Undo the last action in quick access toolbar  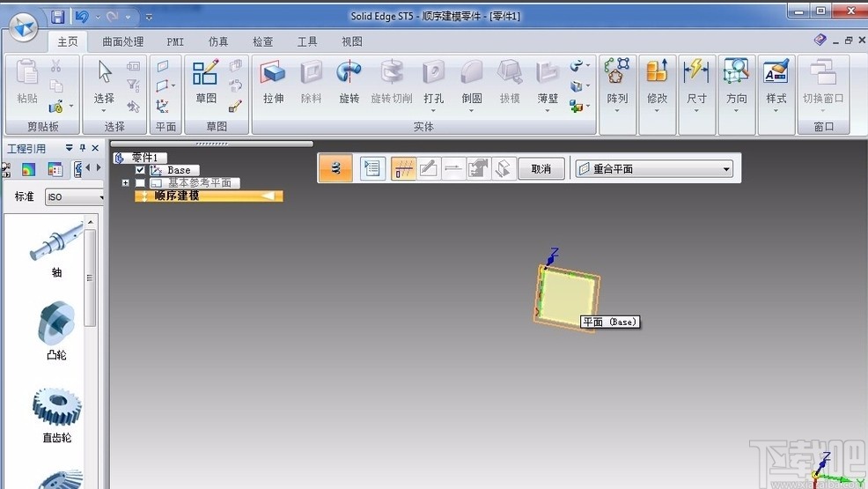(83, 17)
